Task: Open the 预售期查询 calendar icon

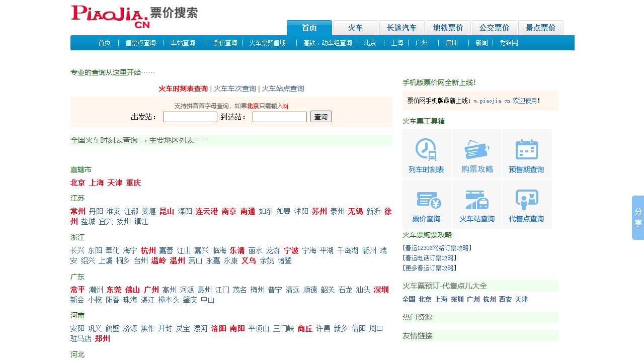Action: pos(526,150)
